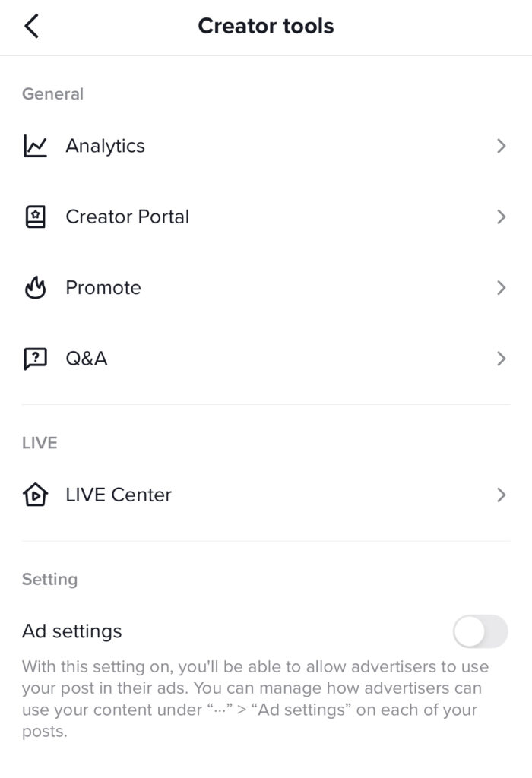The width and height of the screenshot is (532, 778).
Task: Select the Analytics menu label
Action: click(x=105, y=146)
